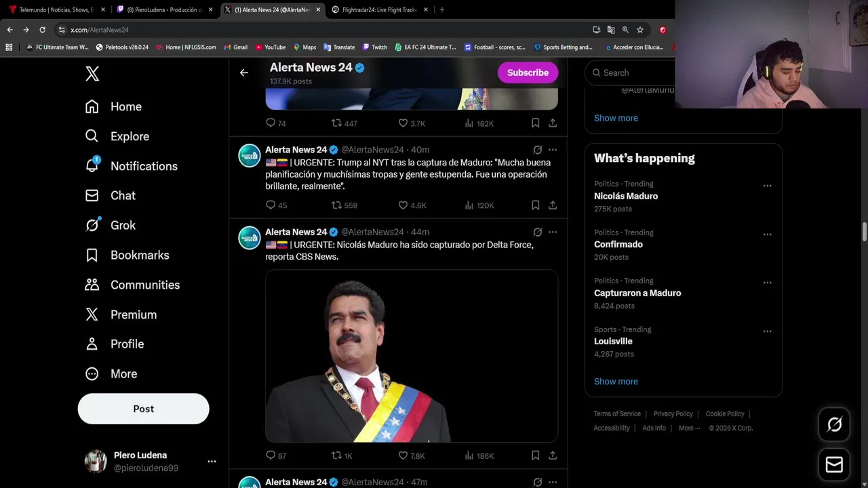Like the Trump NYT tweet with 4.6K likes
Screen dimensions: 868x488
point(412,205)
